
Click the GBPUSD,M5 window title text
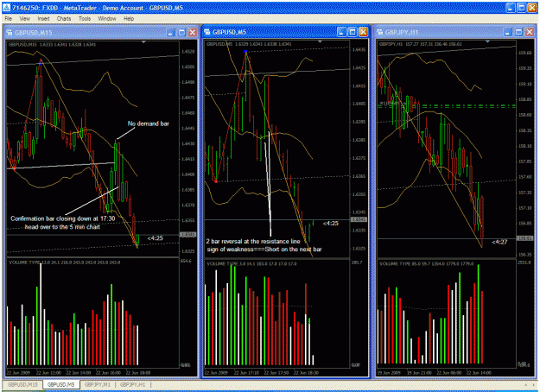click(229, 32)
